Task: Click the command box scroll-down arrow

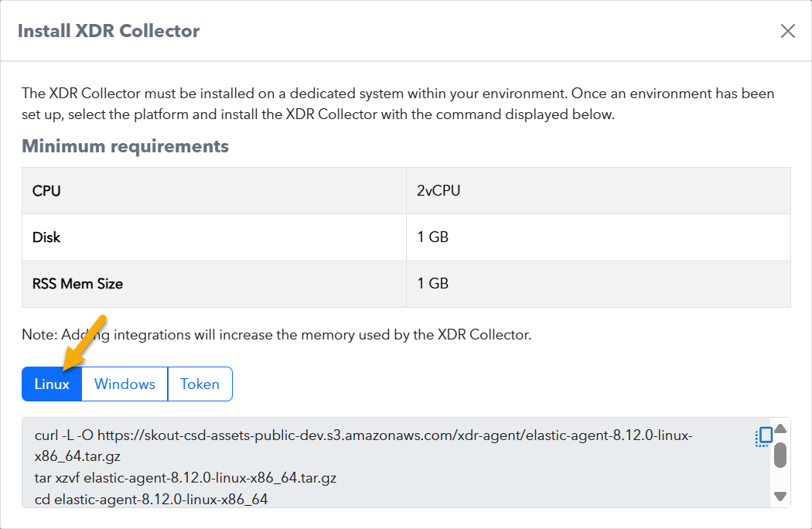Action: tap(780, 496)
